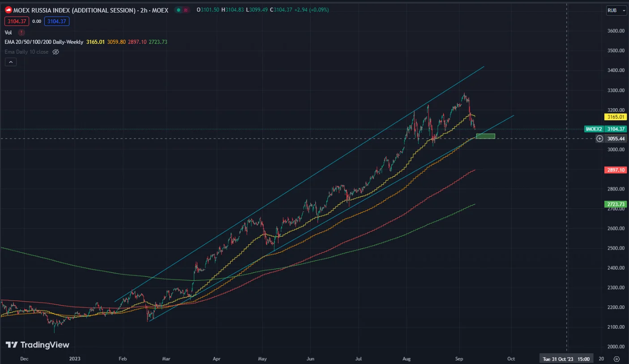Click the IMOEX2 symbol price label
This screenshot has height=364, width=629.
(x=594, y=129)
